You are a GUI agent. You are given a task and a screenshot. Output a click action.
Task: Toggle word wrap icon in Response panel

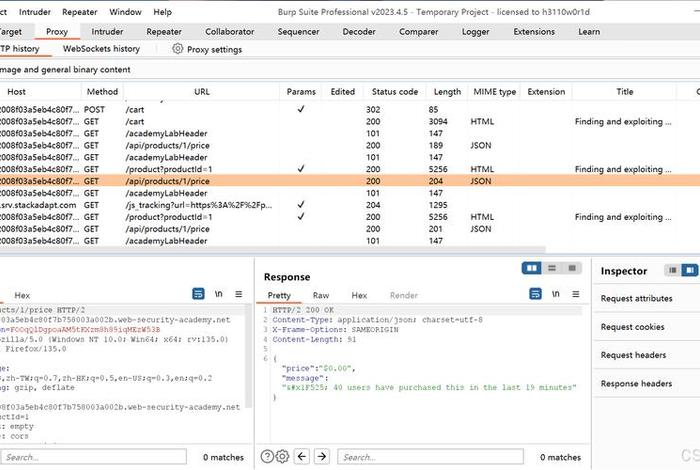536,295
